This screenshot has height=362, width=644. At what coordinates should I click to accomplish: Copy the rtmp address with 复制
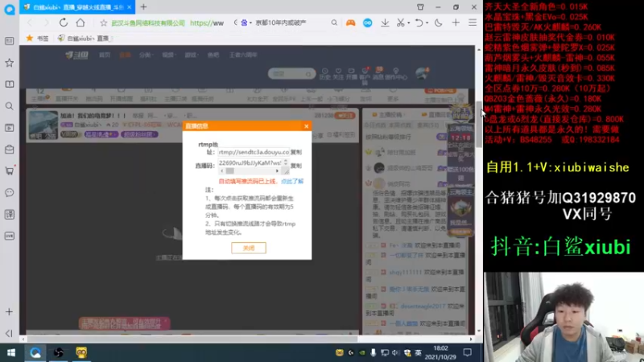click(296, 152)
